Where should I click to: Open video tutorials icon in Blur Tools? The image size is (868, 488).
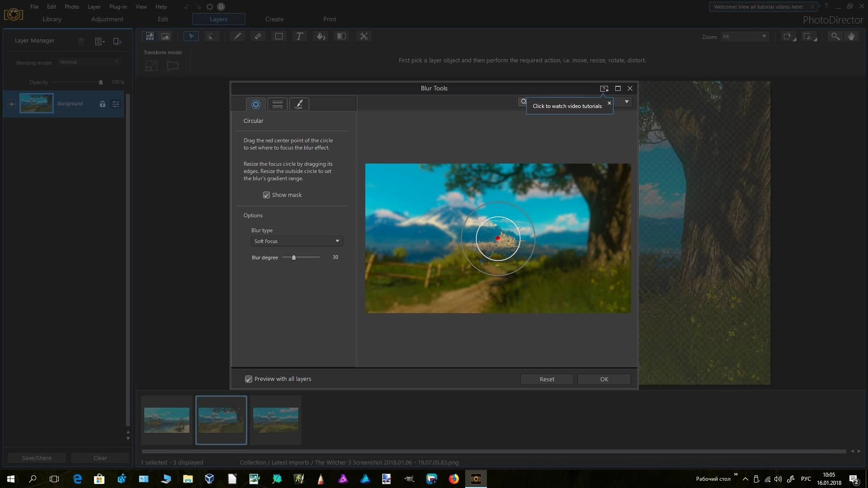604,89
